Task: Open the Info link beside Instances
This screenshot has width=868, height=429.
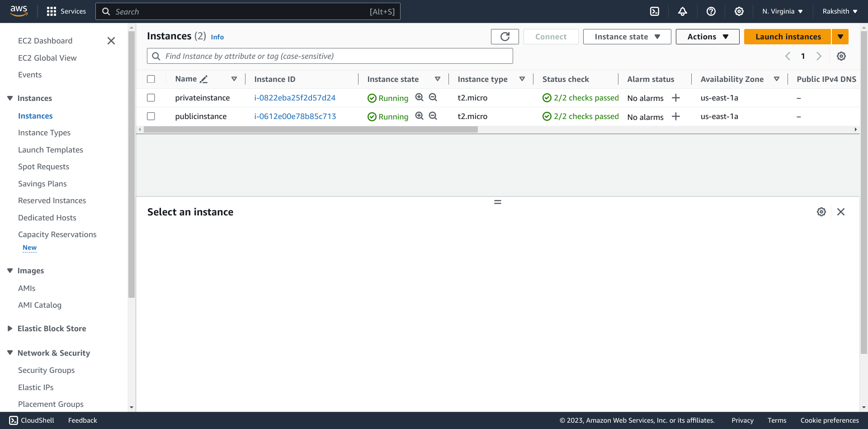Action: click(x=217, y=37)
